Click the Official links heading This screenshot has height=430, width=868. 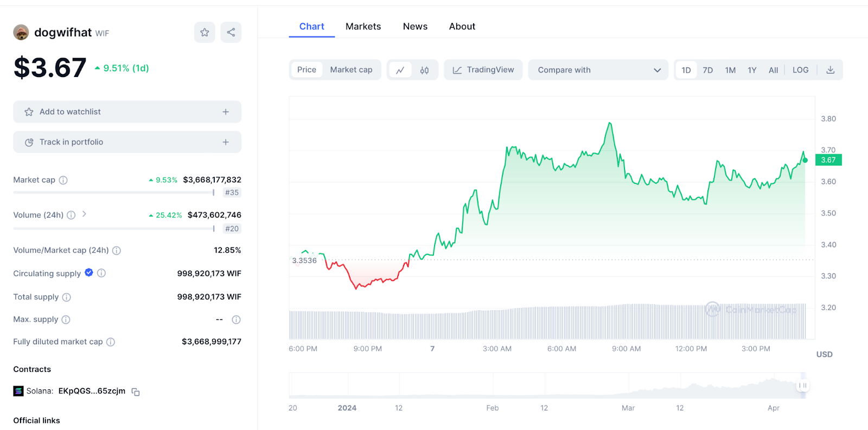(37, 421)
